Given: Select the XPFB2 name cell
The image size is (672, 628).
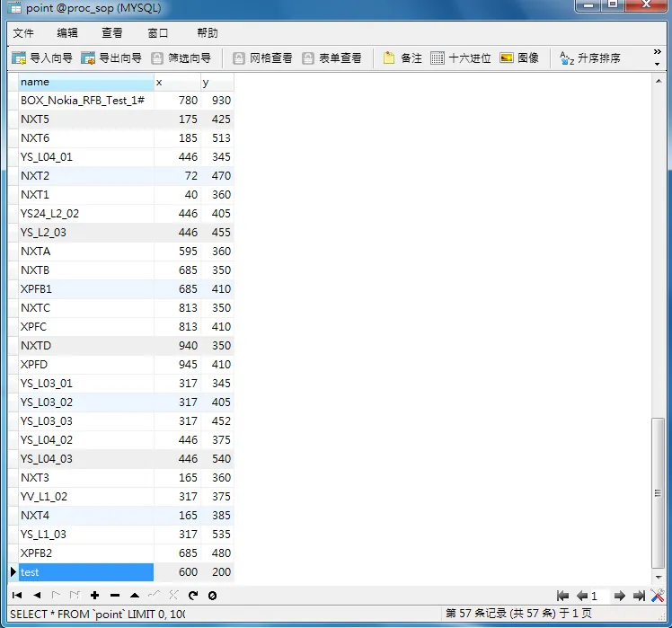Looking at the screenshot, I should click(x=86, y=553).
